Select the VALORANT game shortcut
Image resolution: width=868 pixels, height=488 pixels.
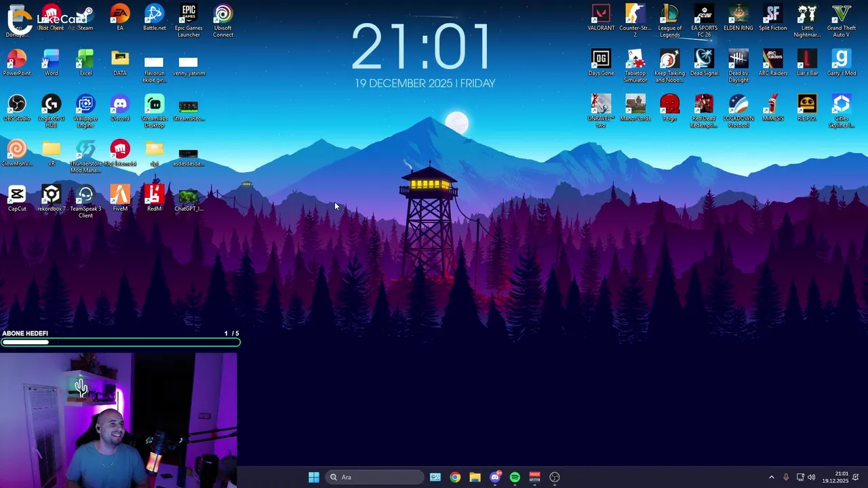point(601,18)
